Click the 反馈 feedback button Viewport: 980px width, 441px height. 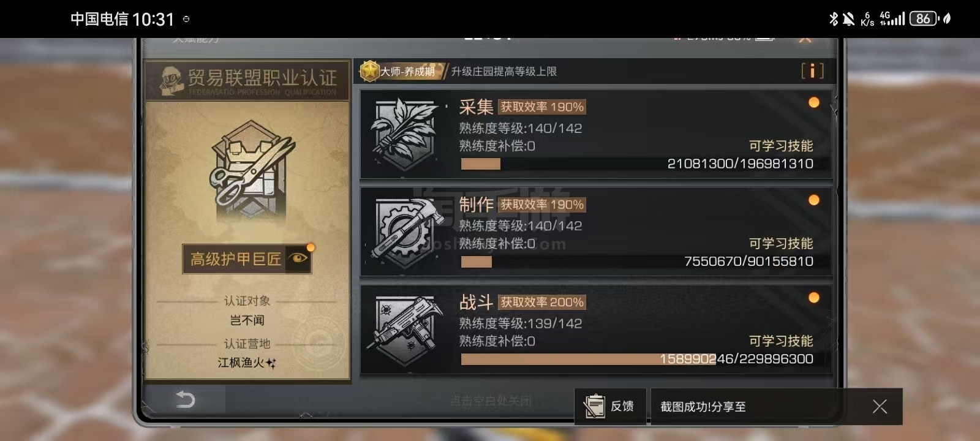coord(610,406)
